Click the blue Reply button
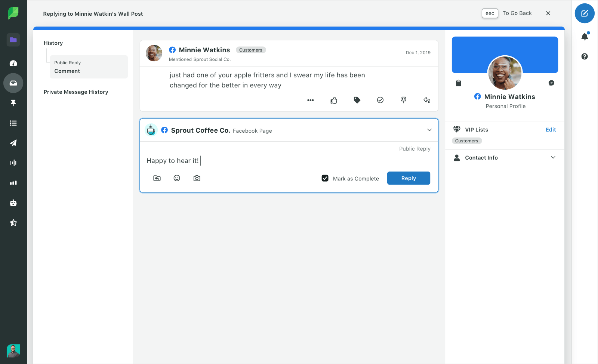The width and height of the screenshot is (598, 364). pos(409,178)
